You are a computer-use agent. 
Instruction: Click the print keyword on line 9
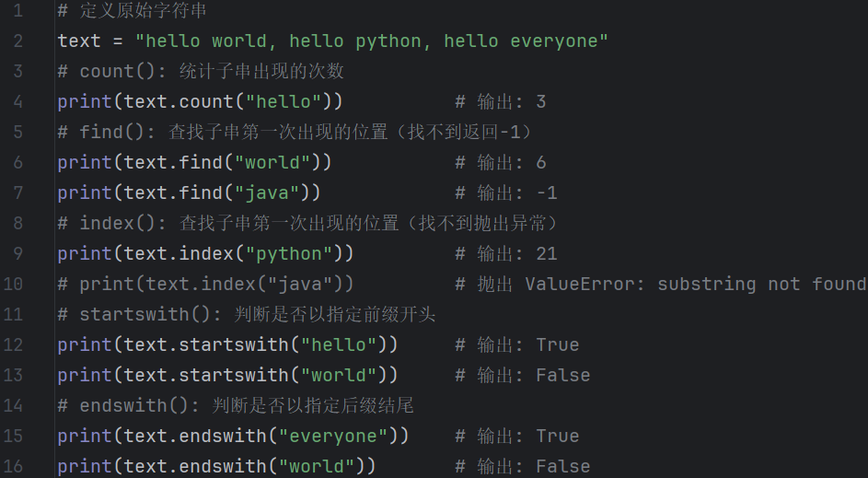tap(85, 253)
